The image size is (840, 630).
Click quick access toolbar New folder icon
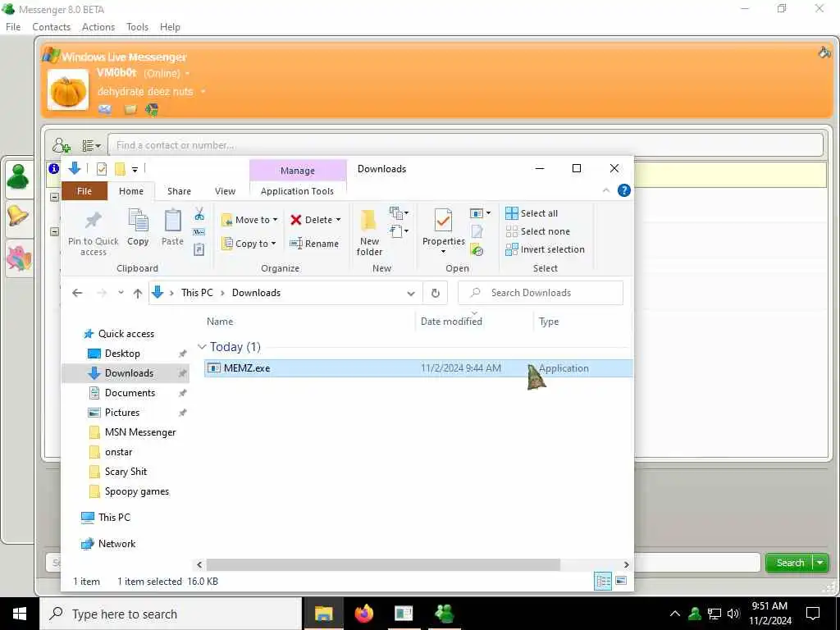120,169
